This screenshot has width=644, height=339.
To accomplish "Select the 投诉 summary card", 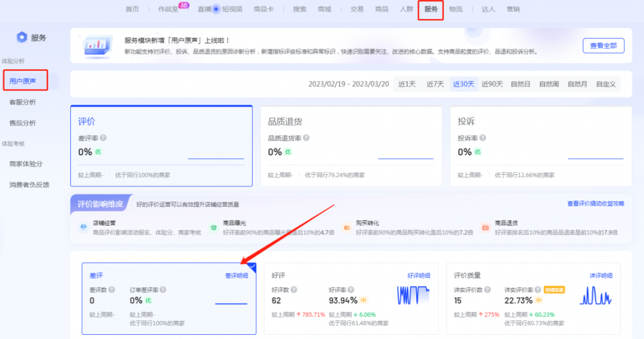I will tap(540, 146).
